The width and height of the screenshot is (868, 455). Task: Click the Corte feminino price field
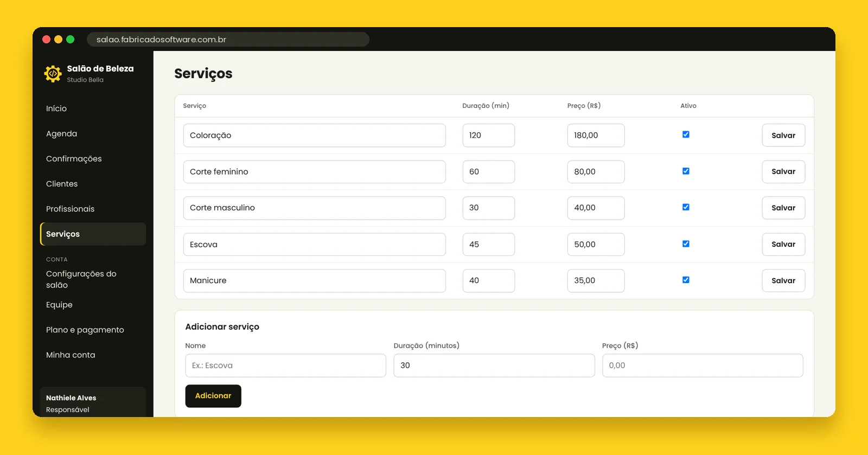[596, 171]
